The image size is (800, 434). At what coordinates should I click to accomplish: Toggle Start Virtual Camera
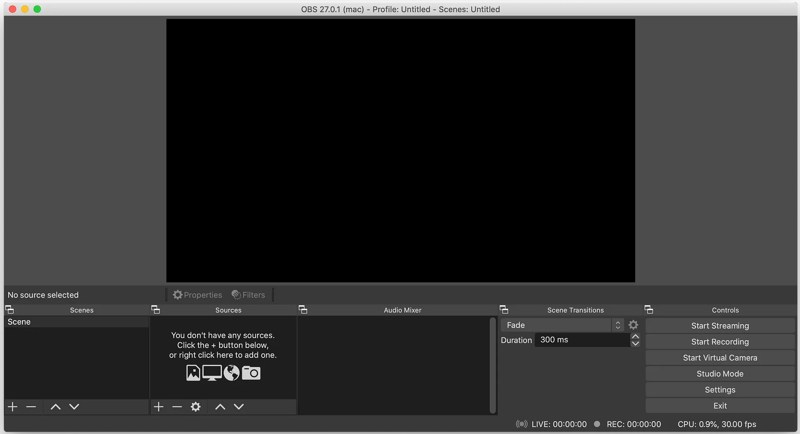point(720,358)
